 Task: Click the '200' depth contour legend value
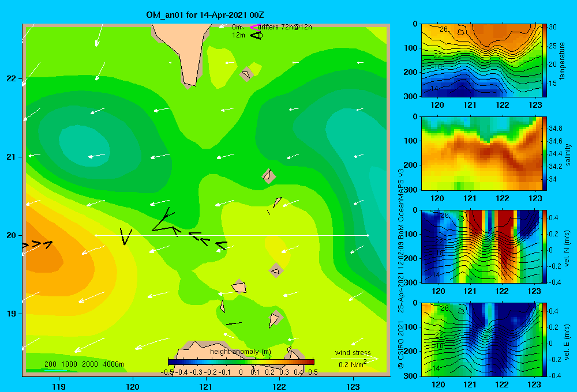coord(50,364)
